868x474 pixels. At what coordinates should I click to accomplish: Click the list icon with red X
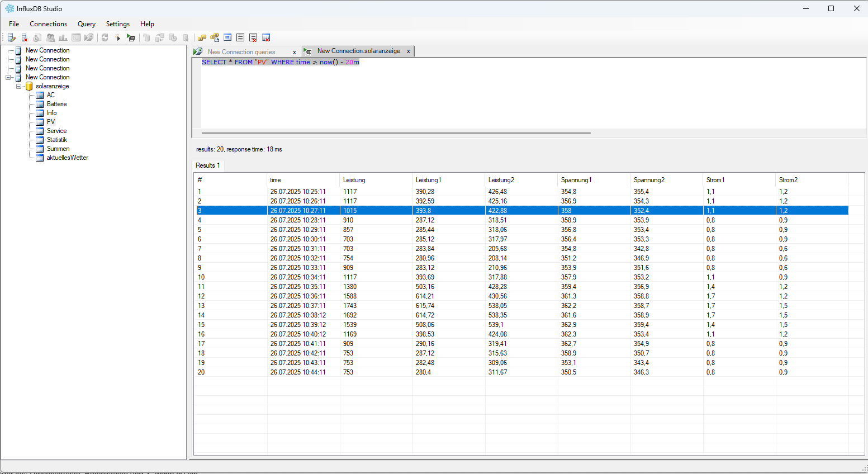click(x=253, y=37)
